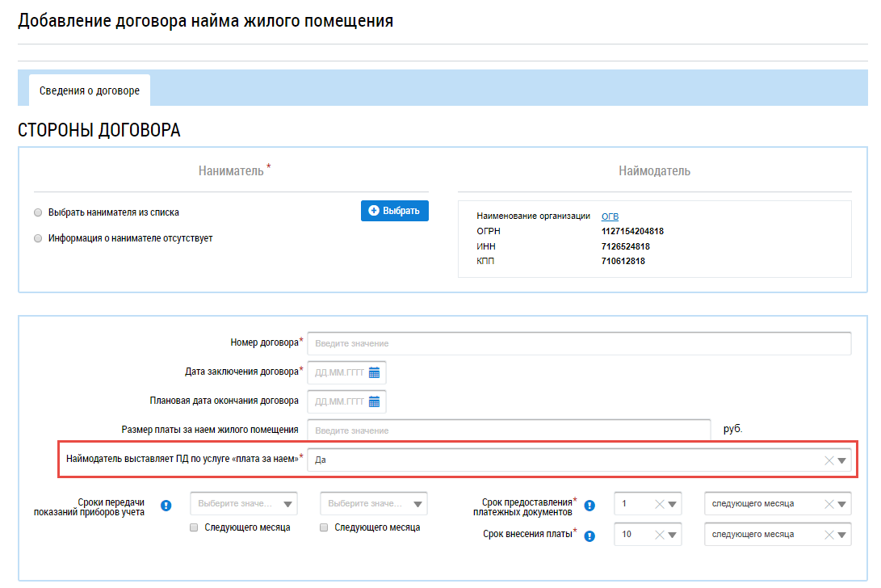Click the Номер договора input field

pos(578,343)
